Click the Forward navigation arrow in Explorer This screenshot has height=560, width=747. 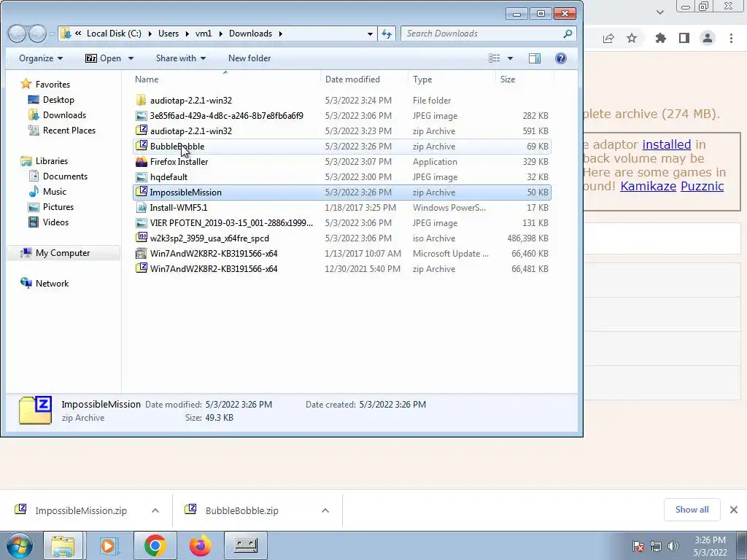click(x=38, y=34)
